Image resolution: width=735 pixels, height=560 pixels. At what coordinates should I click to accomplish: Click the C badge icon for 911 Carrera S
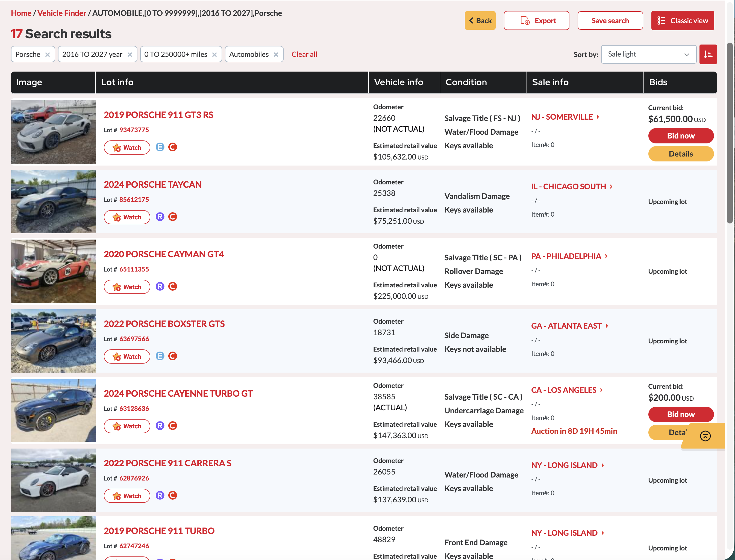[x=173, y=495]
